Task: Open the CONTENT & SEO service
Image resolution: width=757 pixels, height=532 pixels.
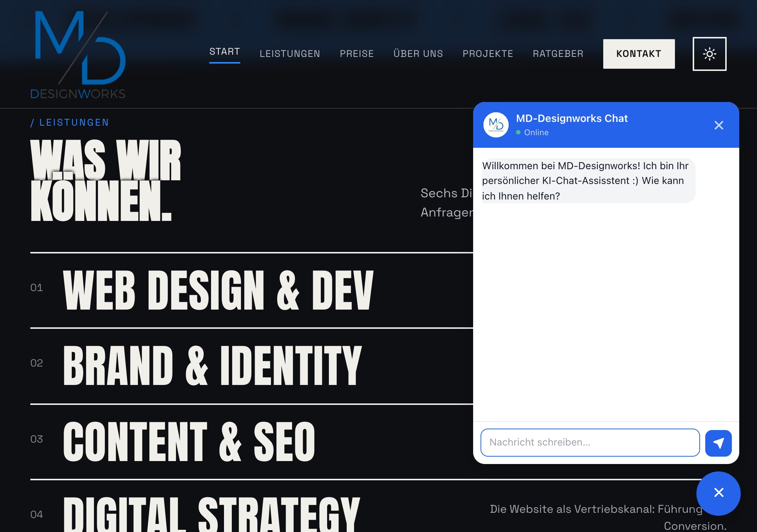Action: pos(189,441)
